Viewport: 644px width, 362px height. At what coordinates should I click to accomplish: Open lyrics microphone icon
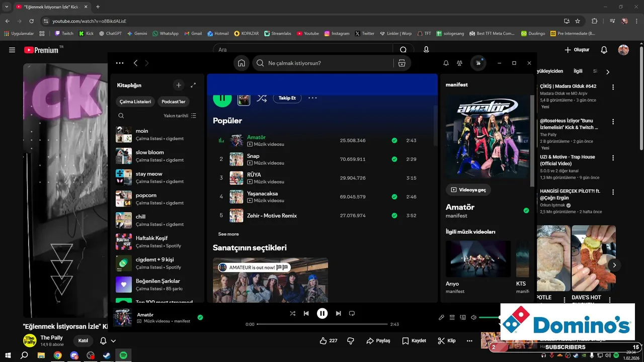tap(441, 318)
